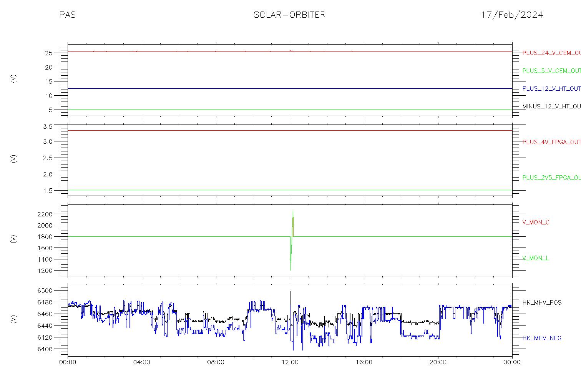Screen dimensions: 581x392
Task: Click the PLUS_5_V_CEM legend label
Action: tap(551, 71)
